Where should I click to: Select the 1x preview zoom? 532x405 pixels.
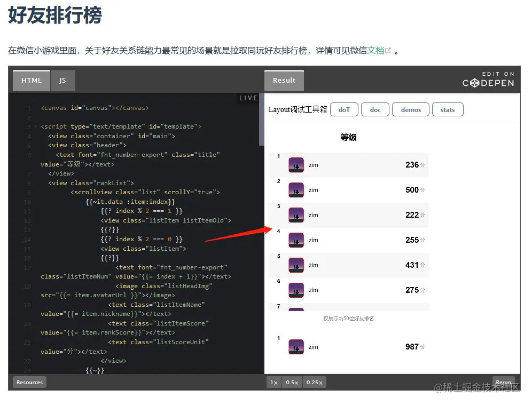coord(273,382)
